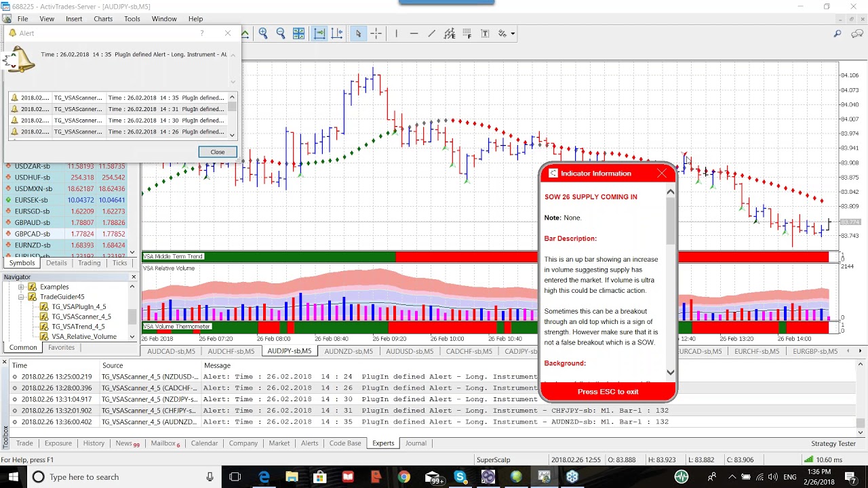868x488 pixels.
Task: Open the Trade tab in Toolbox
Action: tap(24, 443)
